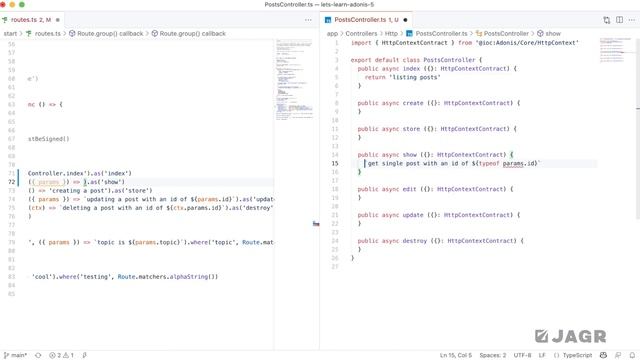
Task: Click the 'routes.ts' breadcrumb segment
Action: pyautogui.click(x=47, y=33)
